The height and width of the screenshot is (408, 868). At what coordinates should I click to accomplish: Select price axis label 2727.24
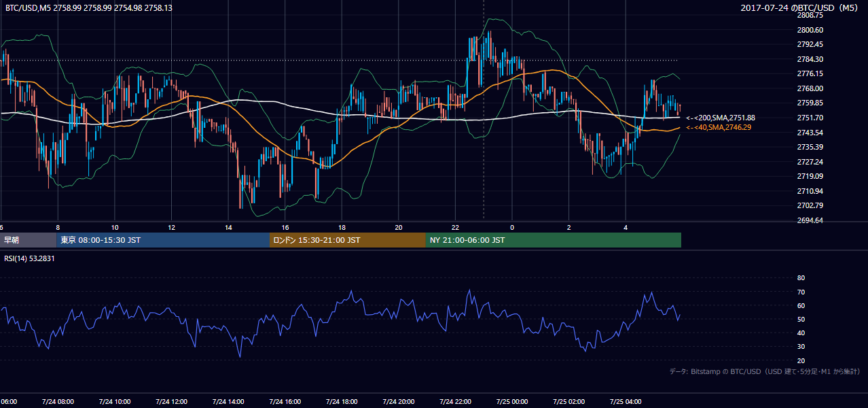point(810,162)
